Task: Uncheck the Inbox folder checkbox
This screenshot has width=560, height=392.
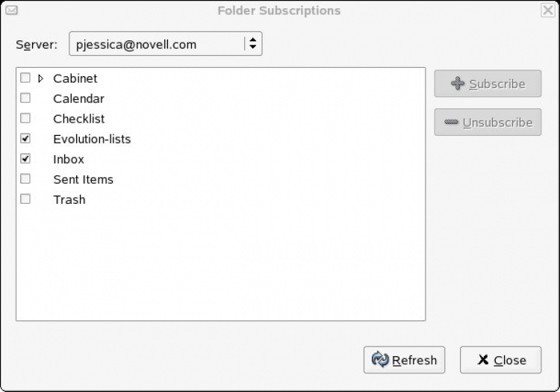Action: point(25,158)
